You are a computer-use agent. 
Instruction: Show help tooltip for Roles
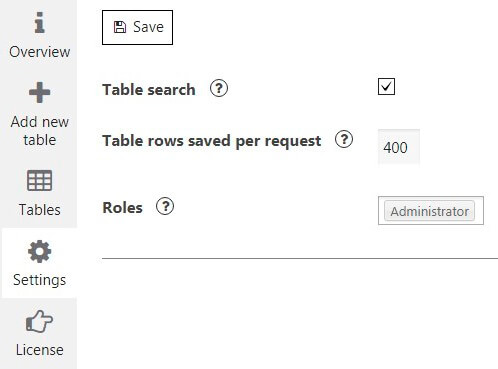pyautogui.click(x=165, y=206)
